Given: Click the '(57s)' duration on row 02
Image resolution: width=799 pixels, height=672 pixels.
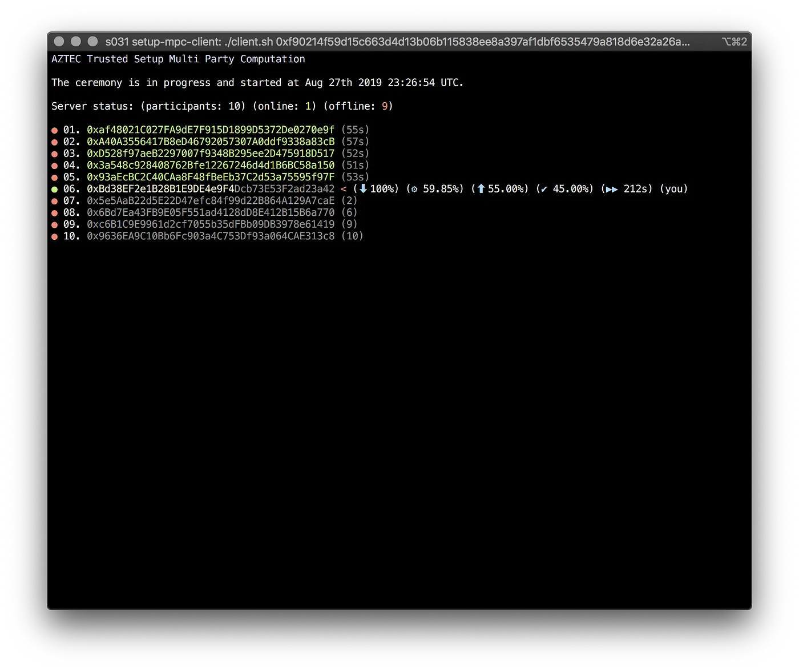Looking at the screenshot, I should [355, 142].
